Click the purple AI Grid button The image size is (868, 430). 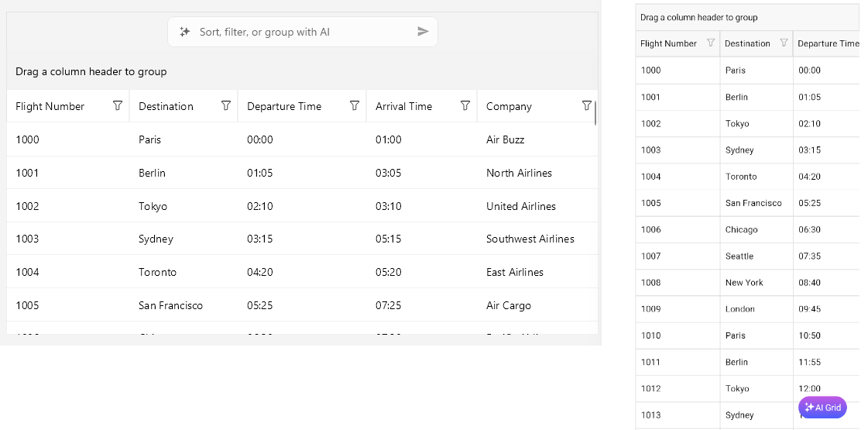coord(822,408)
